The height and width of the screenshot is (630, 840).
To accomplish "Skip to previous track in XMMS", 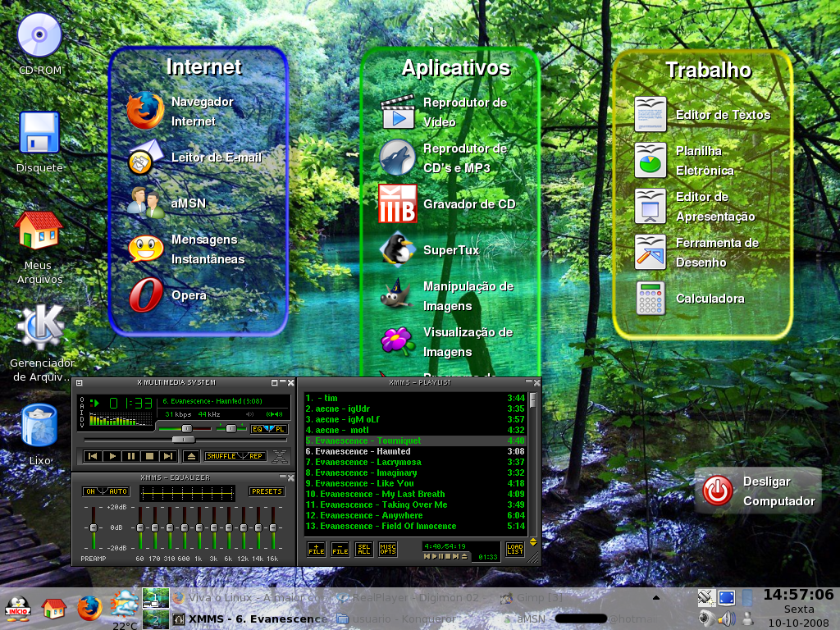I will pos(94,456).
